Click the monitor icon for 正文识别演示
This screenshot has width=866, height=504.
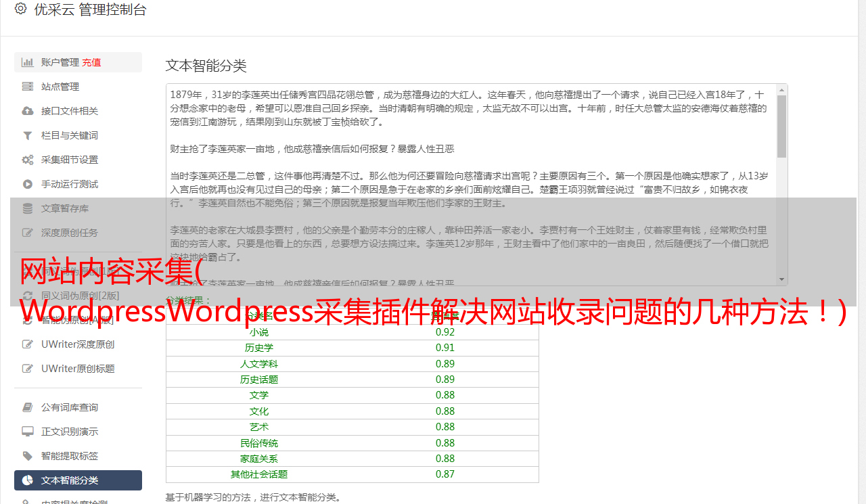(x=28, y=432)
